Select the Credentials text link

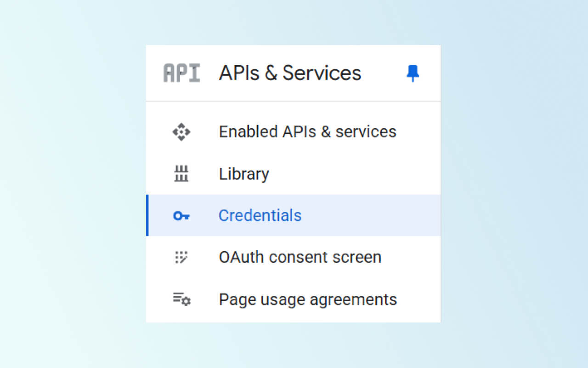click(260, 216)
